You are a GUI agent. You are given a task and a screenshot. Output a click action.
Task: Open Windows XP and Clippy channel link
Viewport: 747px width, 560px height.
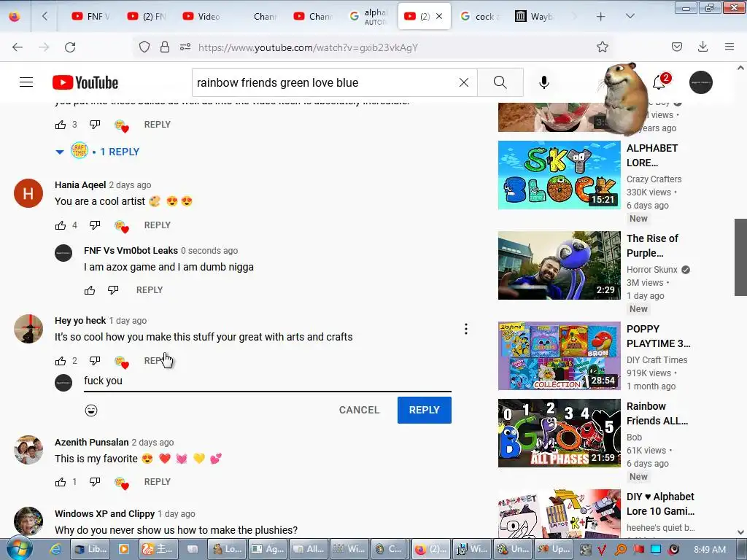click(105, 514)
